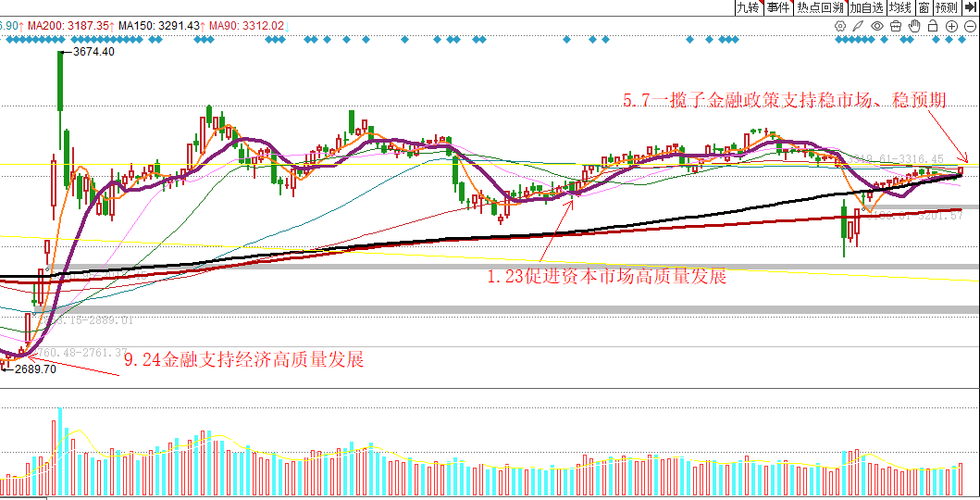Screen dimensions: 980x500
Task: Open the 均线 moving average options
Action: pyautogui.click(x=900, y=7)
